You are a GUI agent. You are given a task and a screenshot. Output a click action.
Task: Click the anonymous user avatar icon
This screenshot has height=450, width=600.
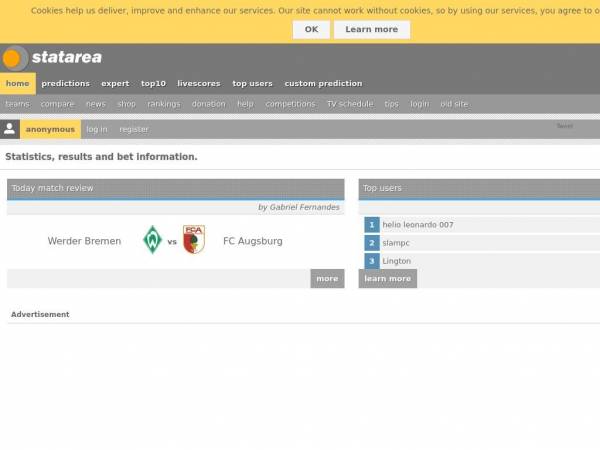tap(10, 129)
